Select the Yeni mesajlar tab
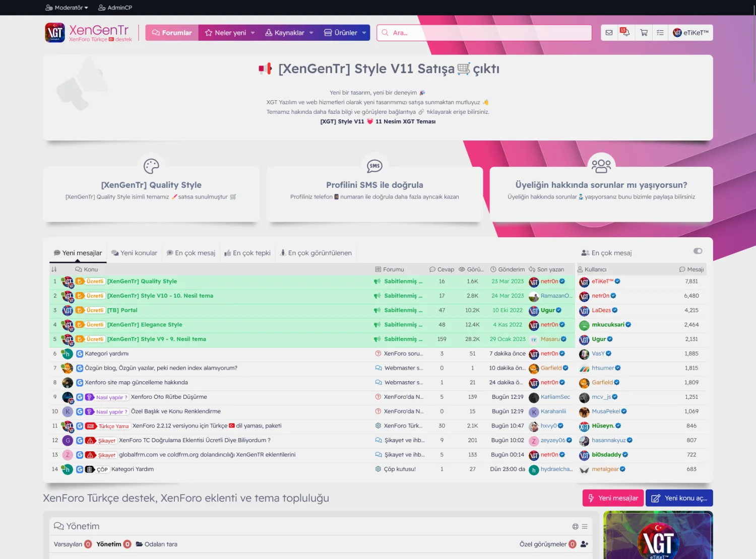Viewport: 756px width, 559px height. pos(78,253)
